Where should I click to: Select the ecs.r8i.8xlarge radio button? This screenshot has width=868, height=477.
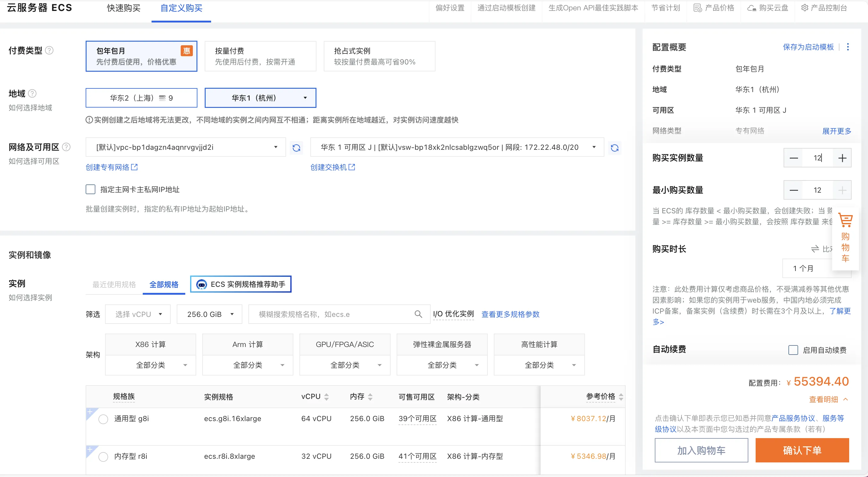(x=103, y=457)
